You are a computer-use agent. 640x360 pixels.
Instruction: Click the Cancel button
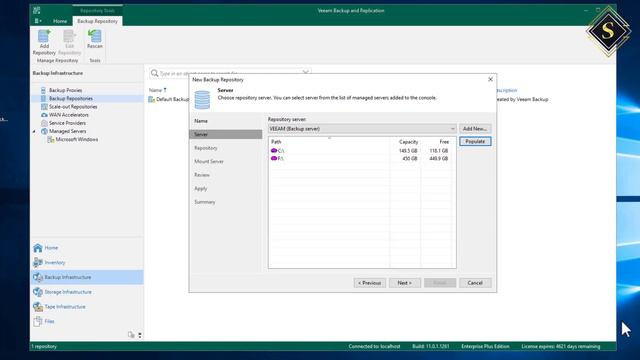[475, 283]
